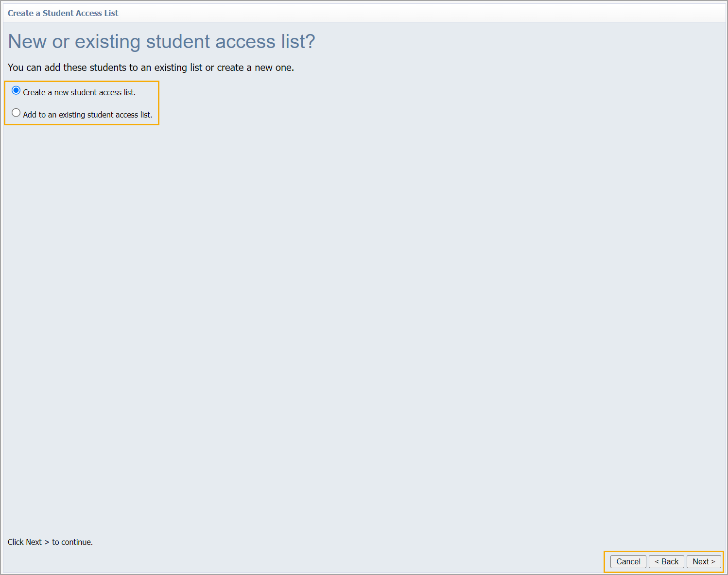
Task: Cancel the student access list wizard
Action: (x=628, y=561)
